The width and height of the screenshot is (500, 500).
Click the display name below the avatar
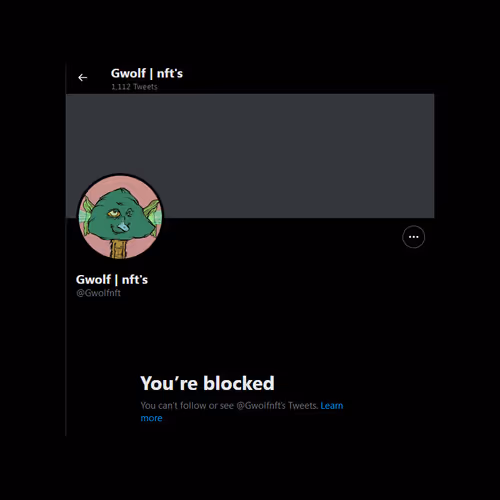[112, 280]
